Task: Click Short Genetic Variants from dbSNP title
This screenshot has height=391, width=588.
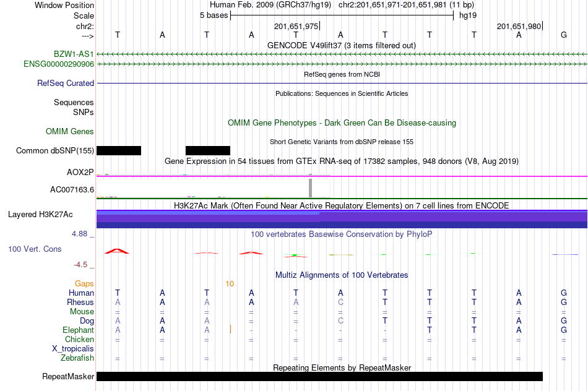Action: (342, 142)
